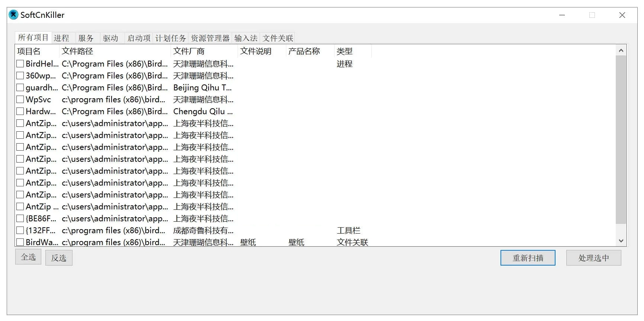The image size is (644, 321).
Task: Select the WpSvc item checkbox
Action: tap(20, 100)
